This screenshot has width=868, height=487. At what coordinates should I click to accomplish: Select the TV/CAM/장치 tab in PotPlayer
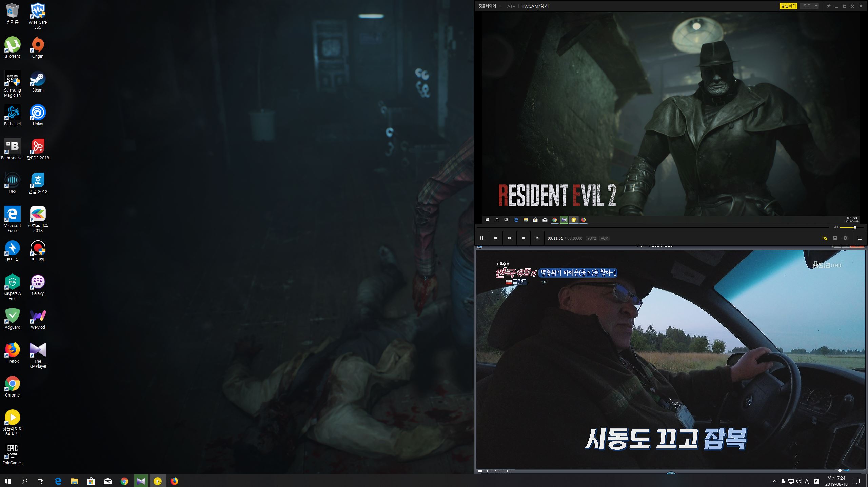tap(535, 6)
